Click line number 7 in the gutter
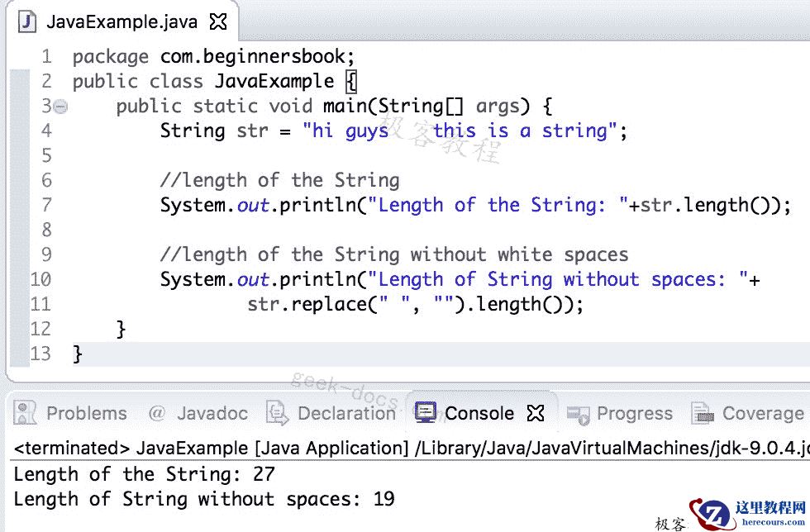Image resolution: width=810 pixels, height=532 pixels. click(x=46, y=205)
